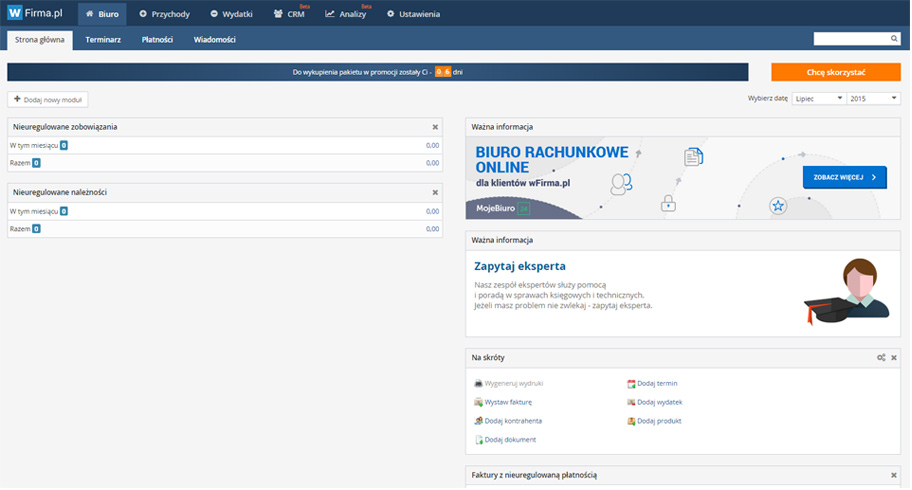Switch to the Terminarz tab

coord(103,40)
